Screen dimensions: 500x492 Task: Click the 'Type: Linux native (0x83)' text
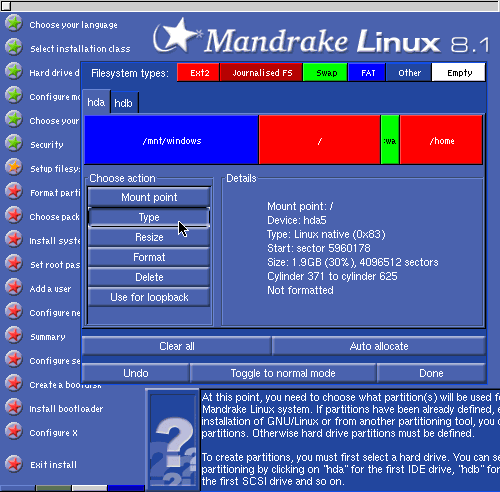click(326, 234)
